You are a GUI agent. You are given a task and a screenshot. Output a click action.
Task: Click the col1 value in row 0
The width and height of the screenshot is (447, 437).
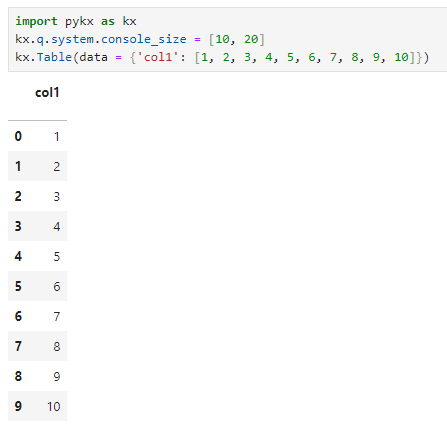pyautogui.click(x=57, y=136)
